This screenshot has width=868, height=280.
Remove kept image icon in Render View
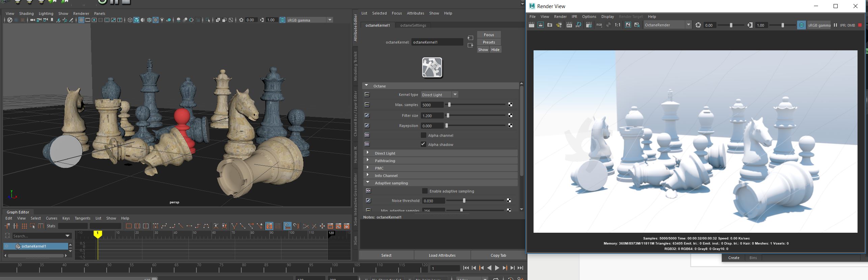click(x=637, y=25)
